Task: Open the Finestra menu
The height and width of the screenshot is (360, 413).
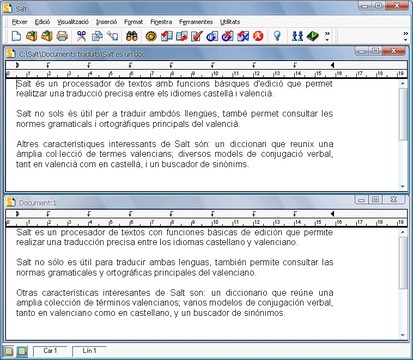Action: coord(161,22)
